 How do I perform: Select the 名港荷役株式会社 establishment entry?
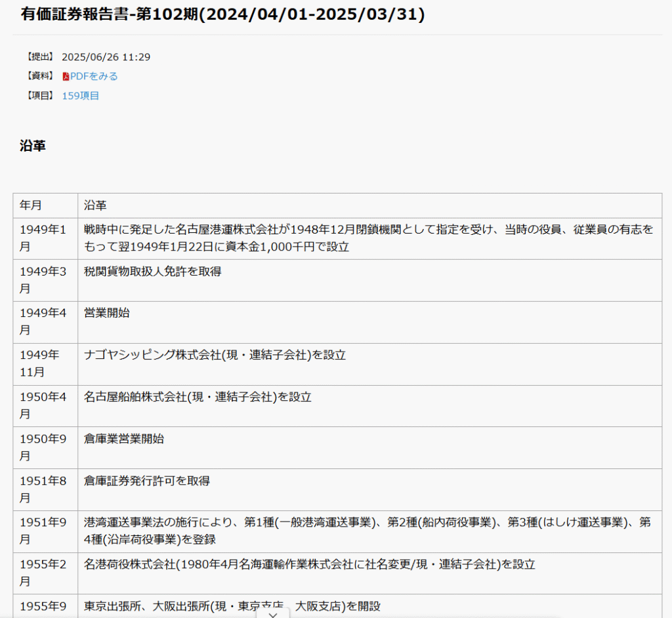310,565
